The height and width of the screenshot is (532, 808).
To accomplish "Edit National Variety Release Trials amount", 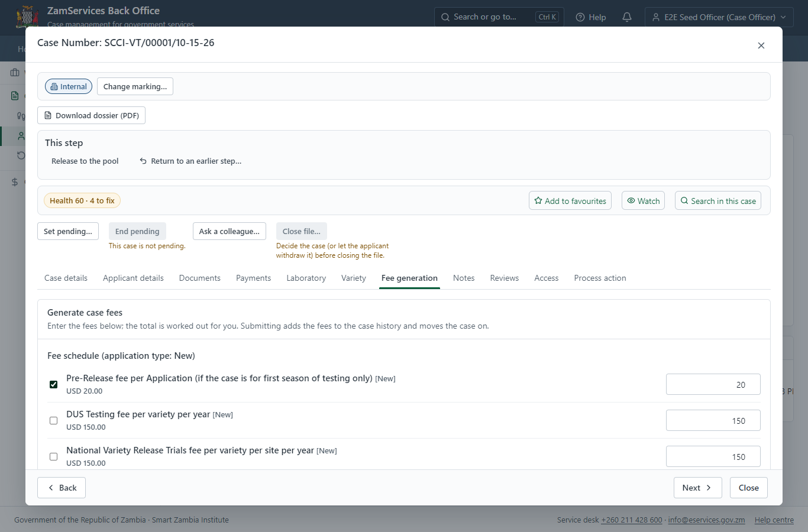I will click(713, 456).
